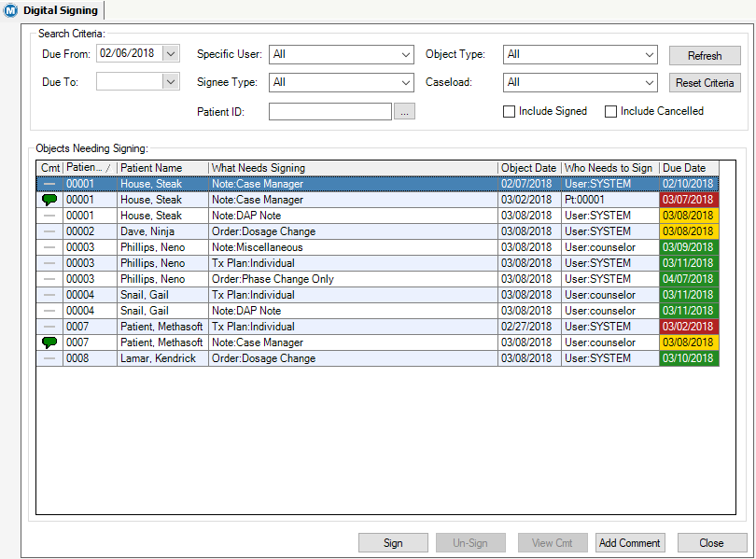Click the Pt:00001 signer cell
Image resolution: width=756 pixels, height=559 pixels.
click(x=609, y=200)
